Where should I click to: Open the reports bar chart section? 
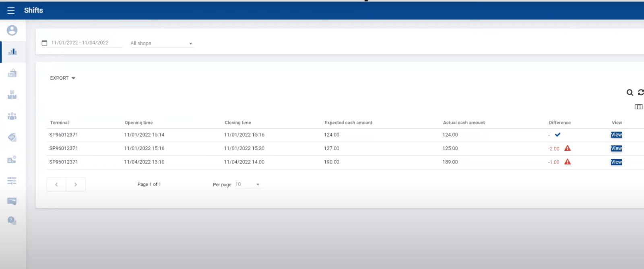[x=12, y=51]
